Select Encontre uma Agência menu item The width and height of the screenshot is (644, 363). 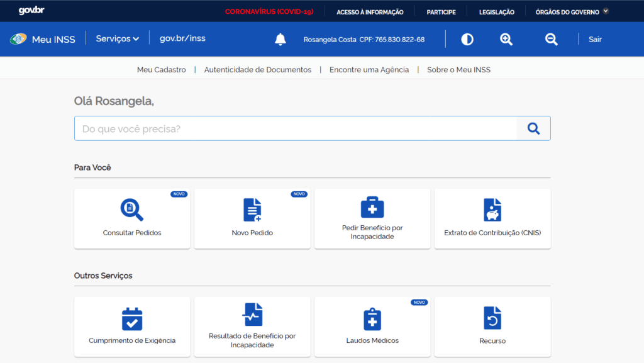coord(369,70)
